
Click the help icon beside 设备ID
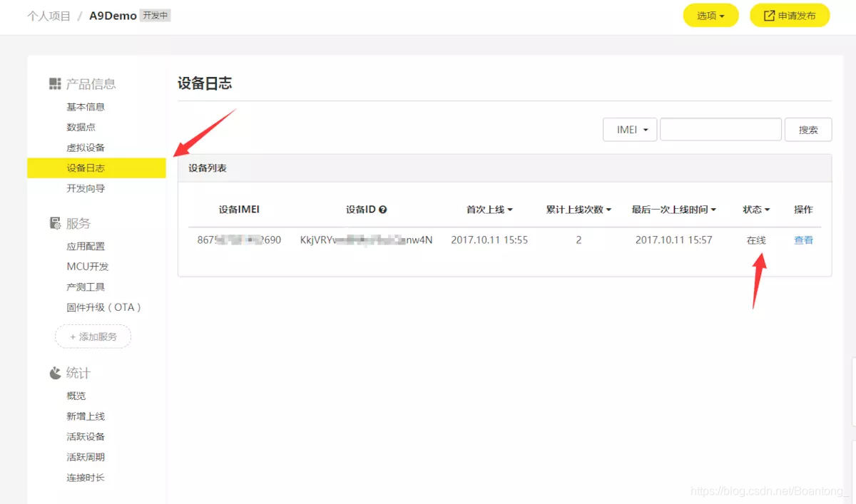point(383,210)
